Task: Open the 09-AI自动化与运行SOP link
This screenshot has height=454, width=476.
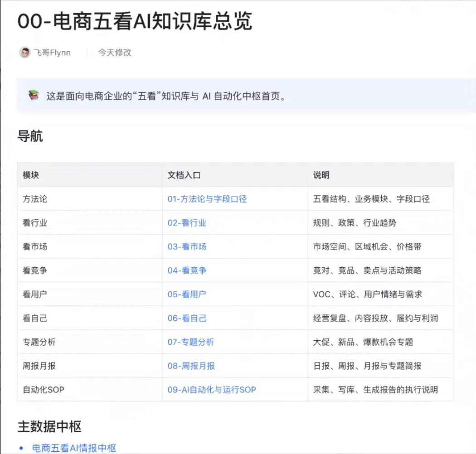Action: pos(212,390)
